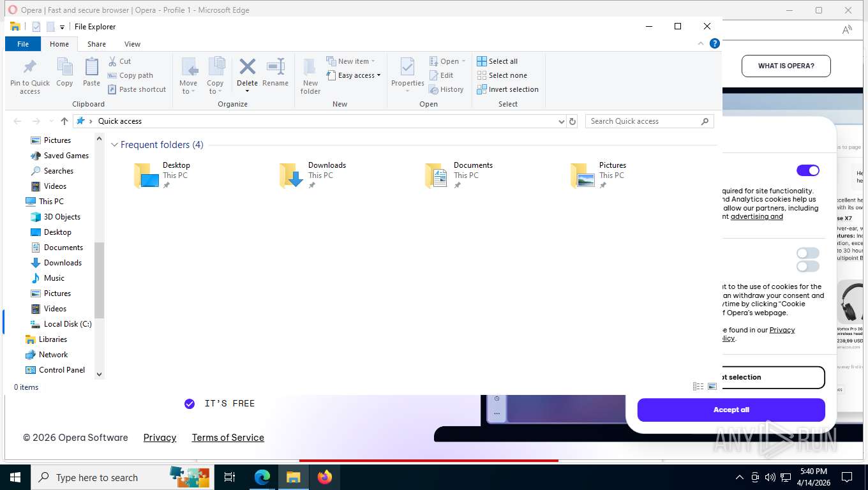Create a New folder from ribbon
This screenshot has height=490, width=868.
coord(310,76)
